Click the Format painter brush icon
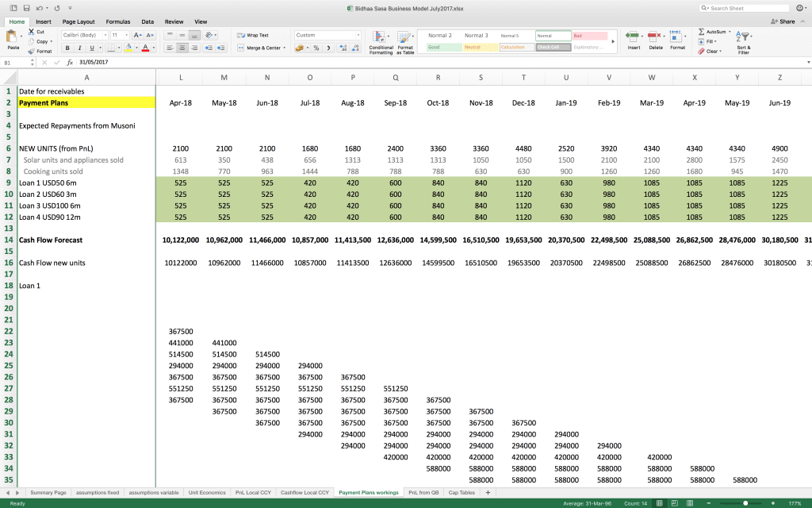This screenshot has width=812, height=508. click(x=31, y=51)
